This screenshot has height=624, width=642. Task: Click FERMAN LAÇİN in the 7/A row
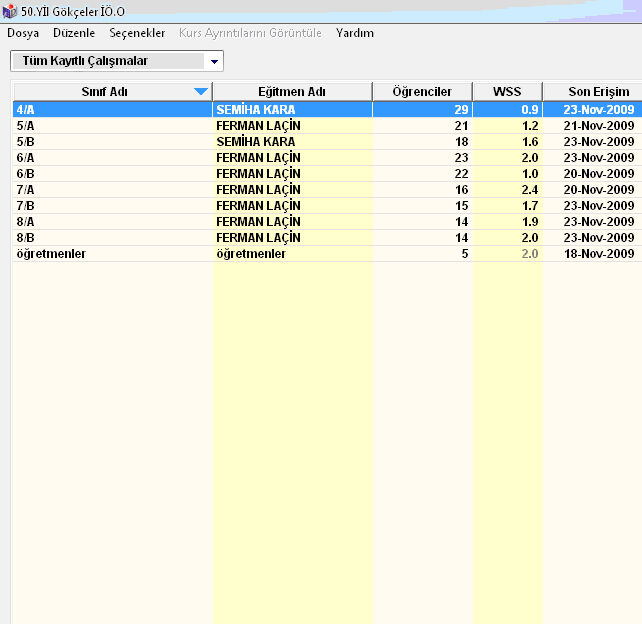point(258,190)
